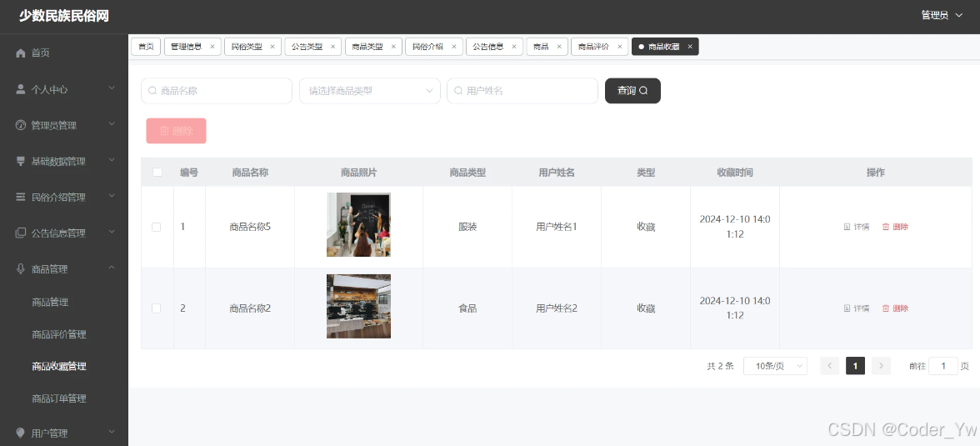980x446 pixels.
Task: Tick the checkbox for row 商品名称2
Action: click(x=157, y=308)
